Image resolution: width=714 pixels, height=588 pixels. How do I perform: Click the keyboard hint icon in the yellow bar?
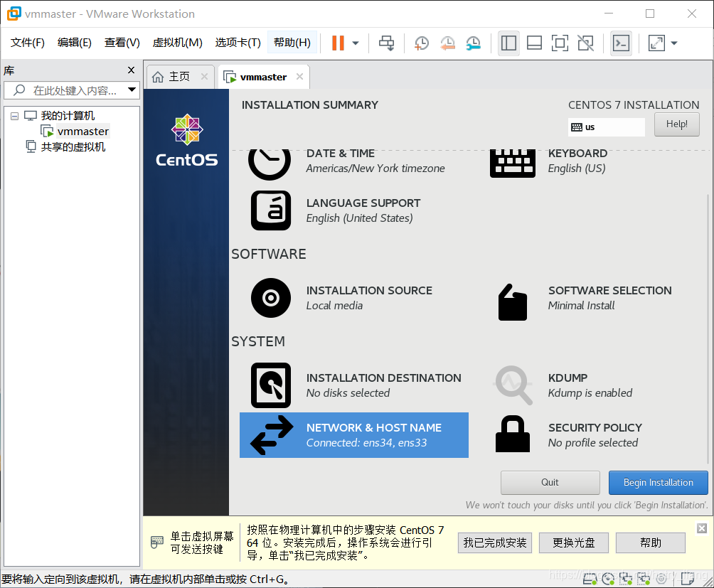point(156,542)
